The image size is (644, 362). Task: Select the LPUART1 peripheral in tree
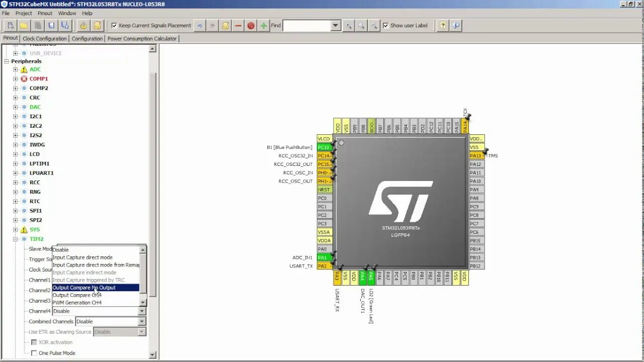click(x=42, y=173)
